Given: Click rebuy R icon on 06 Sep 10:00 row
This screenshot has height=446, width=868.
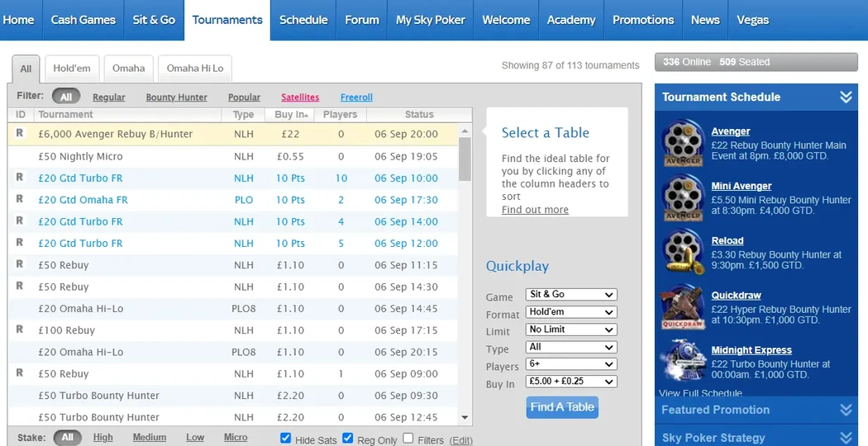Looking at the screenshot, I should tap(20, 177).
